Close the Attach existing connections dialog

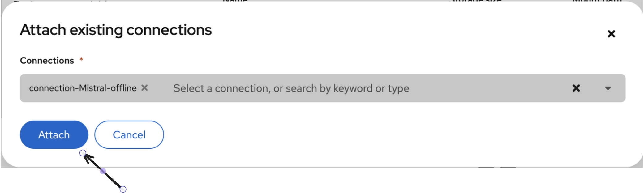coord(611,34)
